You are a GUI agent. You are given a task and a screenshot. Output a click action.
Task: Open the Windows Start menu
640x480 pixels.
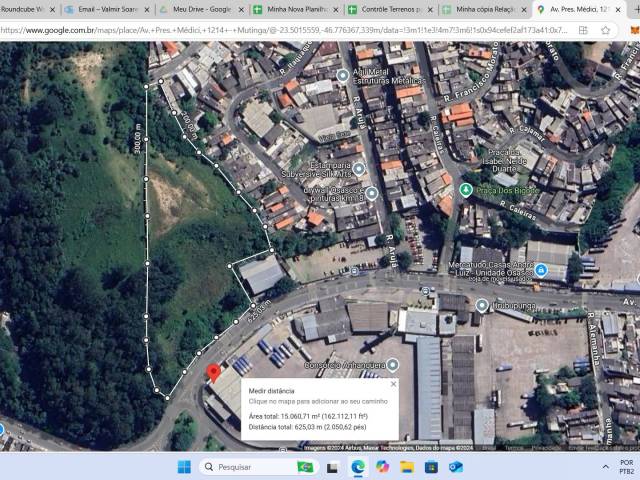(x=184, y=467)
